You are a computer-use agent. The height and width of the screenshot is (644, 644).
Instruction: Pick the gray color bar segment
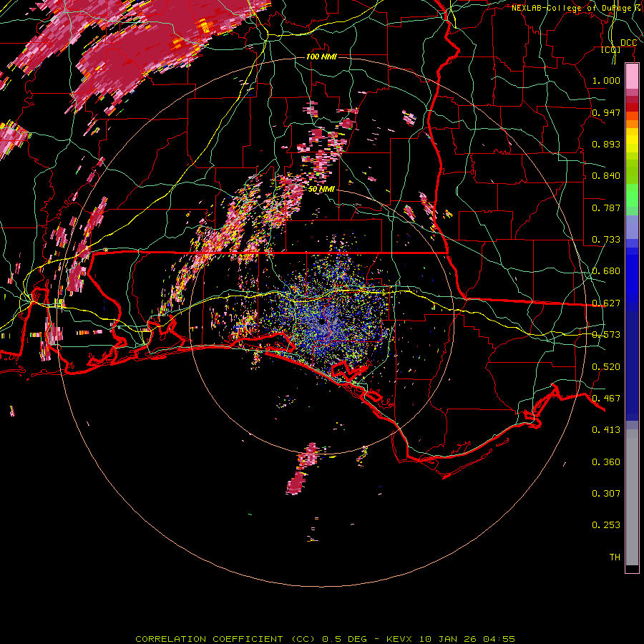click(632, 497)
